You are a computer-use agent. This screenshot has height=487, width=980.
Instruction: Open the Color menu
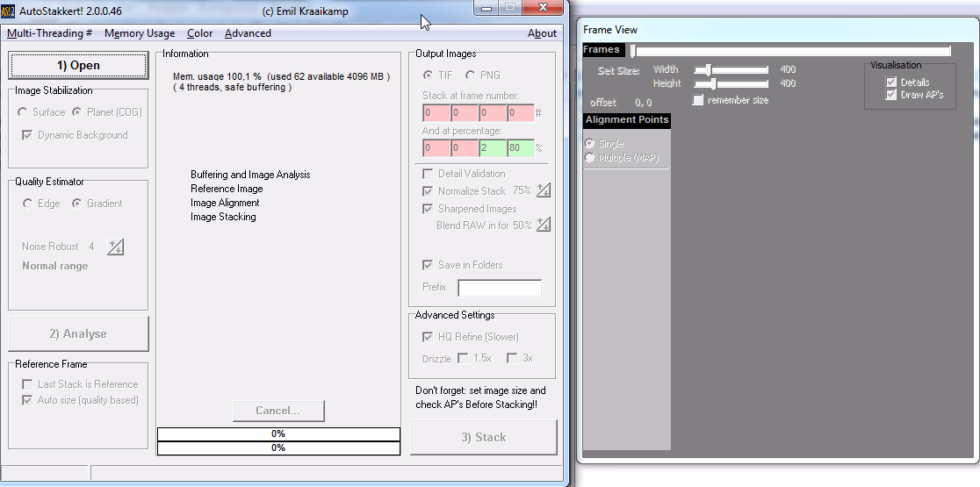click(x=199, y=33)
